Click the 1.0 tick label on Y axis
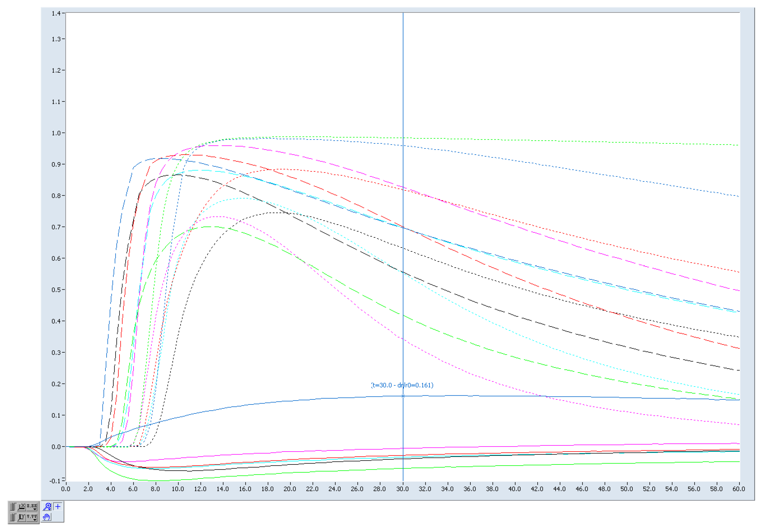 (56, 133)
